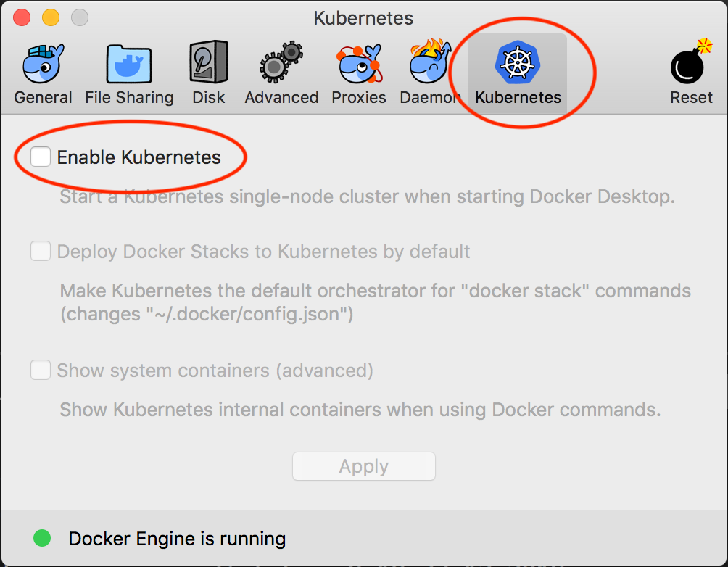Switch to the Proxies tab

click(x=358, y=97)
